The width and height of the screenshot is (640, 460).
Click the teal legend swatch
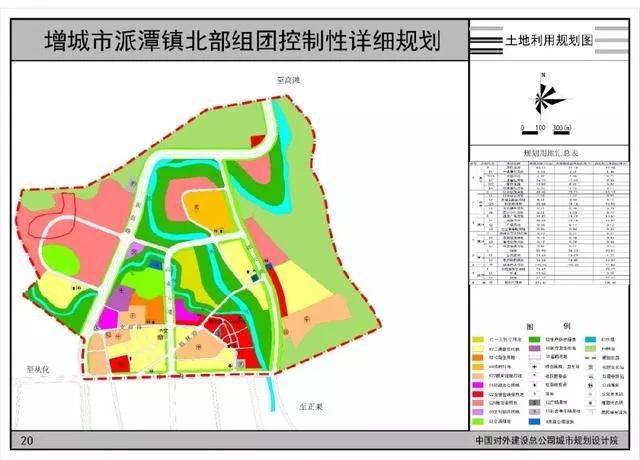591,340
